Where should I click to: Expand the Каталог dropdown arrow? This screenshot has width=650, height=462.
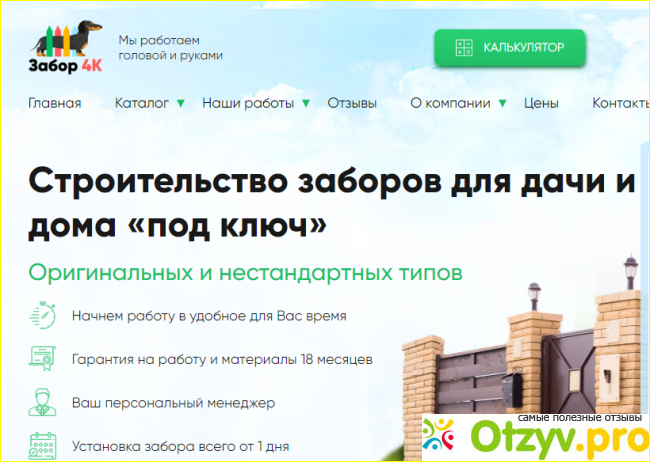point(180,103)
